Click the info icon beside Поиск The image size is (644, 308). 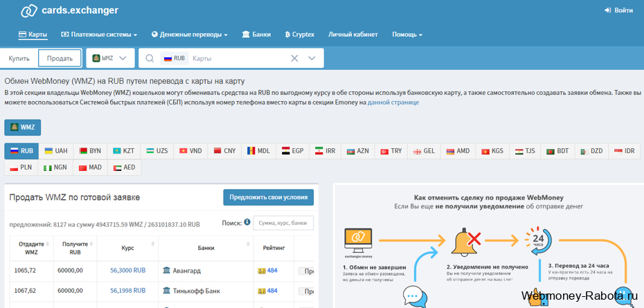coord(247,222)
